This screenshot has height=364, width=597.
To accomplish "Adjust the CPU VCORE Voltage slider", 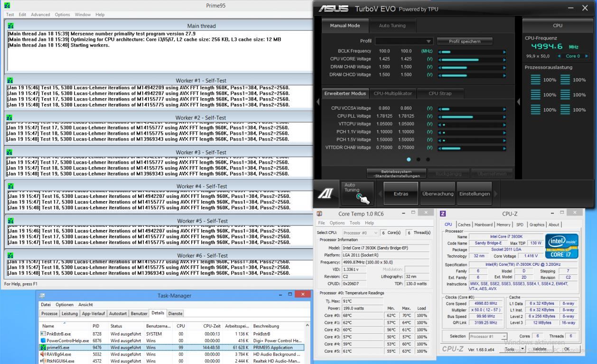I will coord(472,59).
